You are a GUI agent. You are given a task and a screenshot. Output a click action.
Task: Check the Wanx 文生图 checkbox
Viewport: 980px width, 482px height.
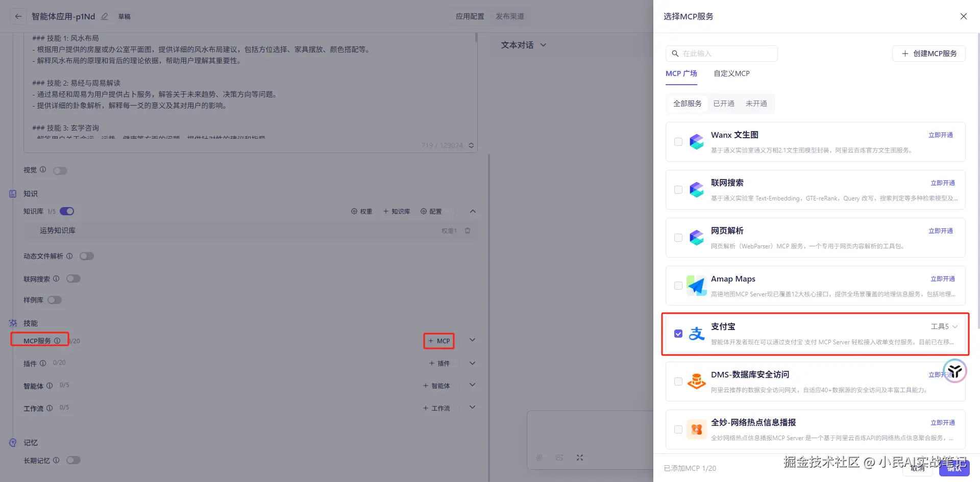tap(678, 142)
